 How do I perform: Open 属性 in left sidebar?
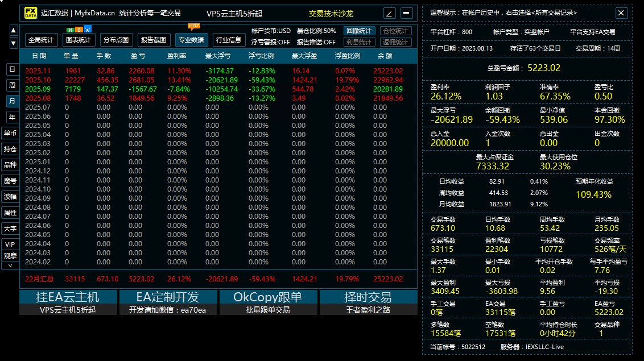click(x=10, y=213)
